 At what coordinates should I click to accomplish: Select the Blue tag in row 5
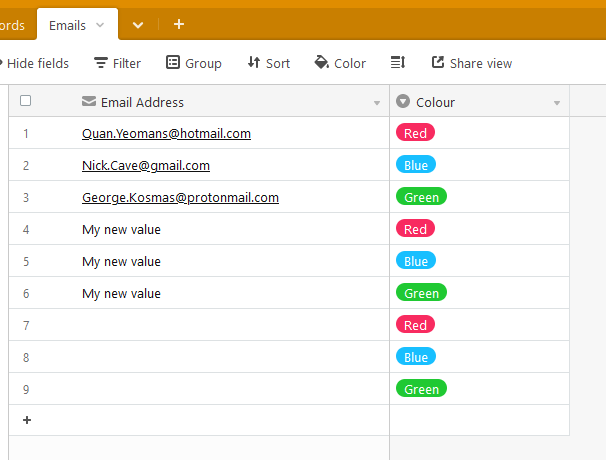coord(416,260)
